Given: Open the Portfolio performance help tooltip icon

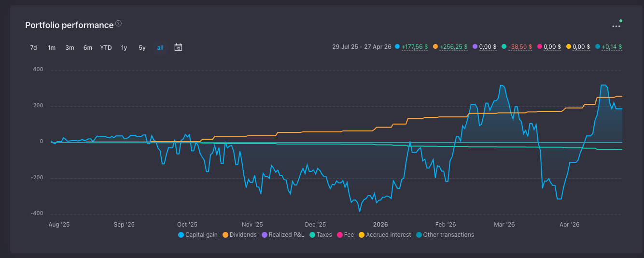Looking at the screenshot, I should [x=119, y=23].
